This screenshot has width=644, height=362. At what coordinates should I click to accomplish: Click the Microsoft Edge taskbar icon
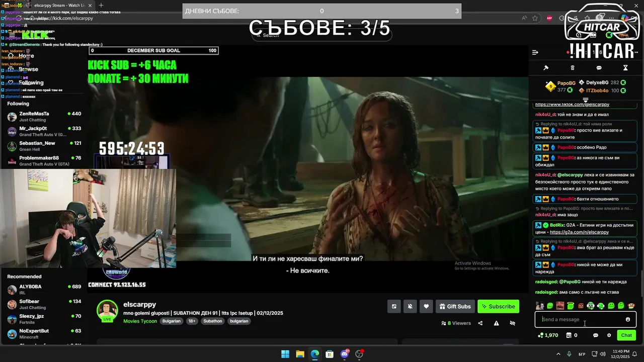pyautogui.click(x=315, y=354)
